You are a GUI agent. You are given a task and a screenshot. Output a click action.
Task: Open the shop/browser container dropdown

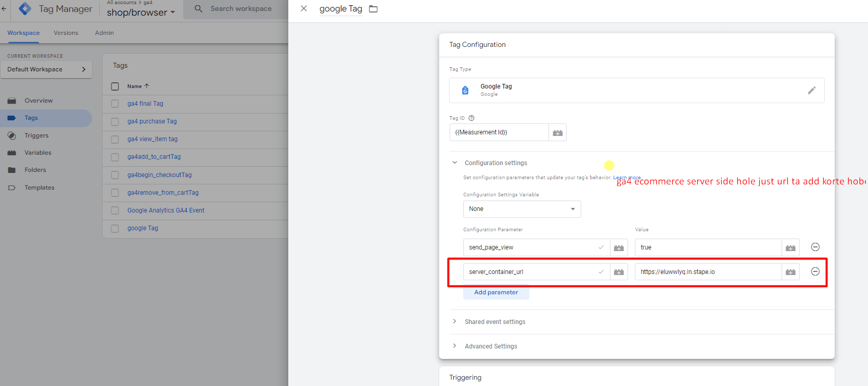pos(141,12)
